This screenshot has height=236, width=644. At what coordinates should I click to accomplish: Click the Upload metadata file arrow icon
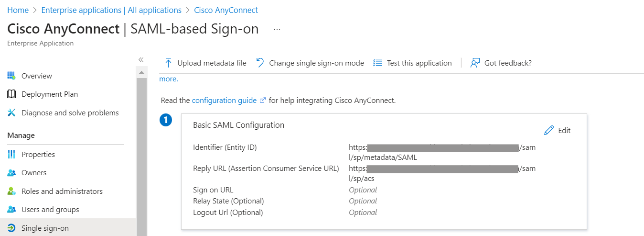[168, 63]
